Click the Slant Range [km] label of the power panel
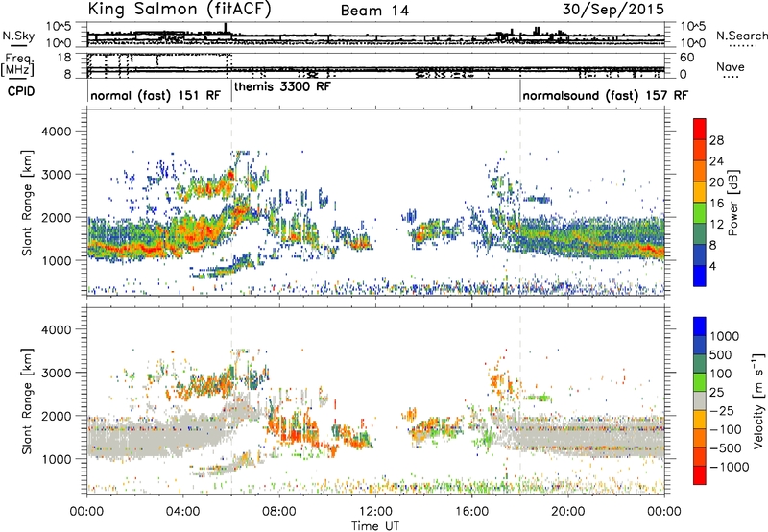 pyautogui.click(x=27, y=203)
